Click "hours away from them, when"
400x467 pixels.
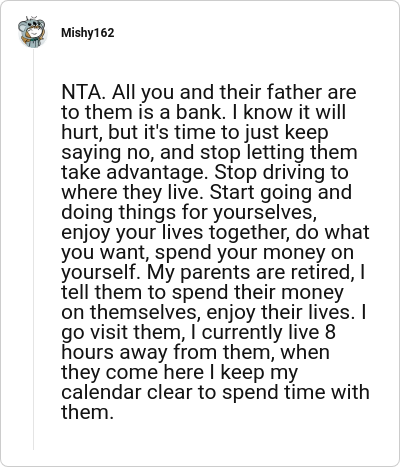coord(195,352)
